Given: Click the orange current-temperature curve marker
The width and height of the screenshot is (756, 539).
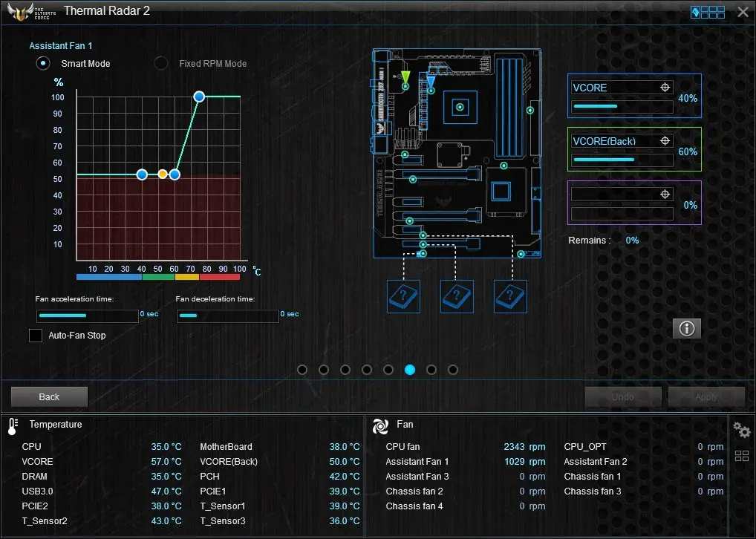Looking at the screenshot, I should tap(163, 174).
